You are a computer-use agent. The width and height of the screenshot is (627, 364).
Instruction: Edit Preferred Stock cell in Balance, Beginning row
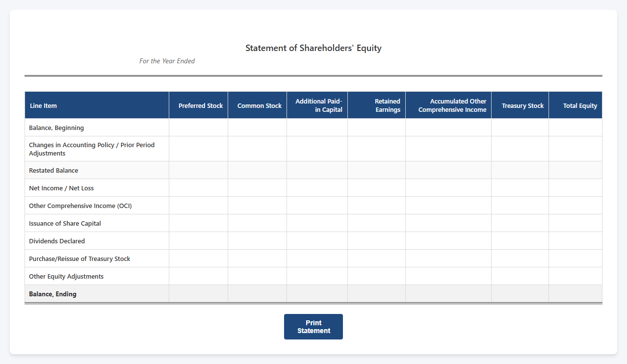pyautogui.click(x=199, y=128)
